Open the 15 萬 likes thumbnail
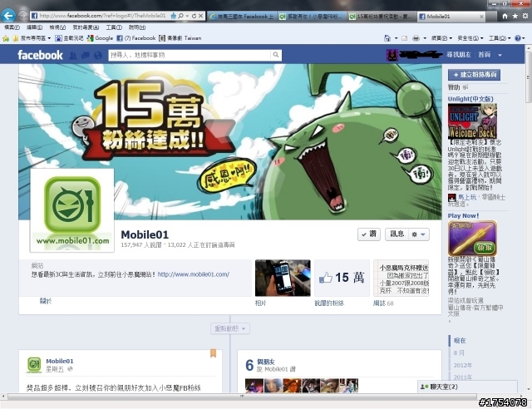The width and height of the screenshot is (532, 409). [x=342, y=278]
